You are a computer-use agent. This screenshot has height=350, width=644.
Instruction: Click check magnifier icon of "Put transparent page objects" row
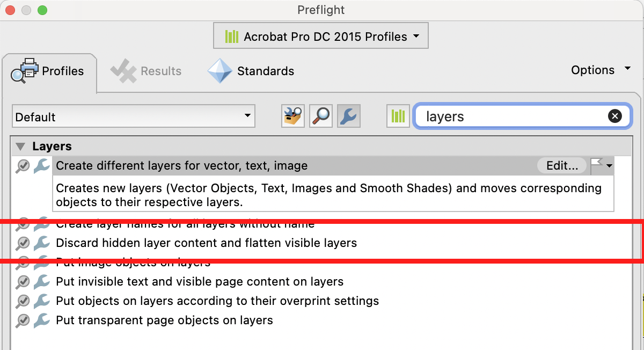coord(22,320)
